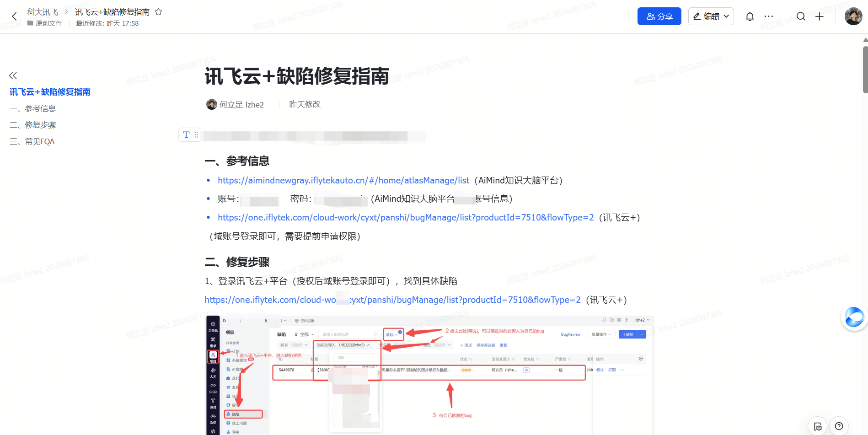Open the help question mark button
The width and height of the screenshot is (868, 435).
tap(839, 426)
